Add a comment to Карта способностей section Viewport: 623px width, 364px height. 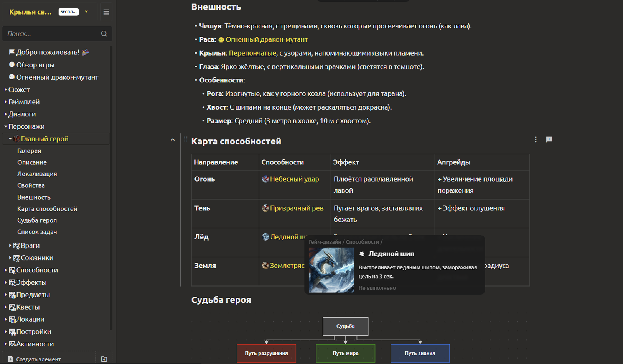coord(549,139)
